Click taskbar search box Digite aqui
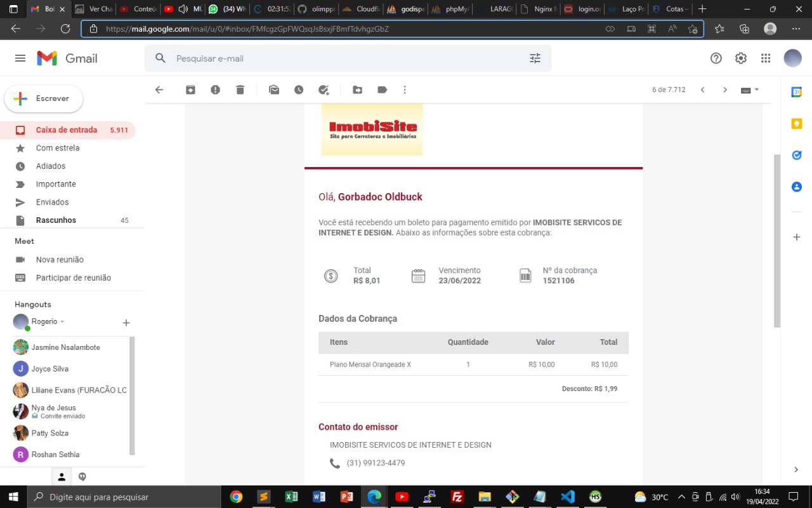The image size is (812, 508). click(123, 497)
